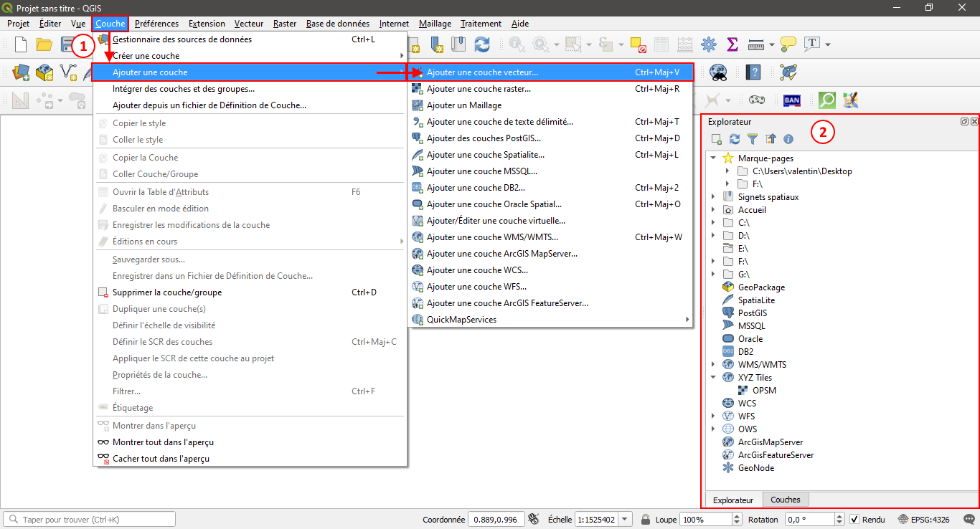Screen dimensions: 980x529
Task: Switch to the Couches tab
Action: 786,500
